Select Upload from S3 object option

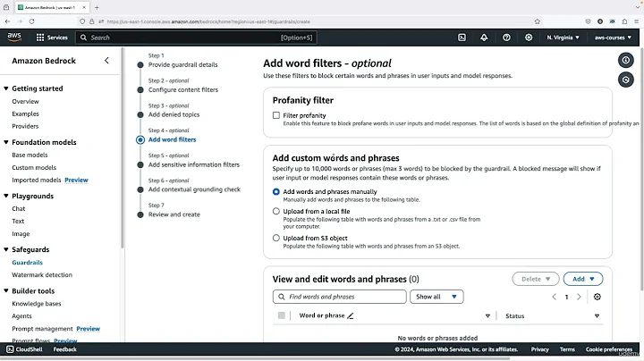[x=276, y=238]
